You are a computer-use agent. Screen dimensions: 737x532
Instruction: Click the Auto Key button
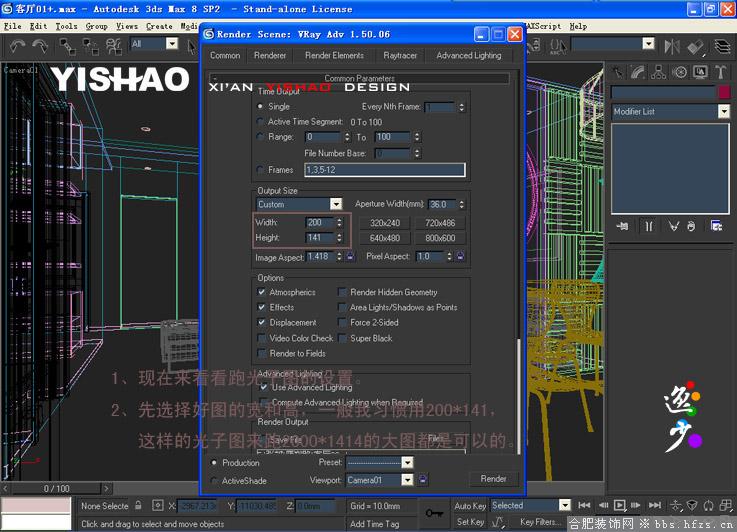[x=470, y=506]
